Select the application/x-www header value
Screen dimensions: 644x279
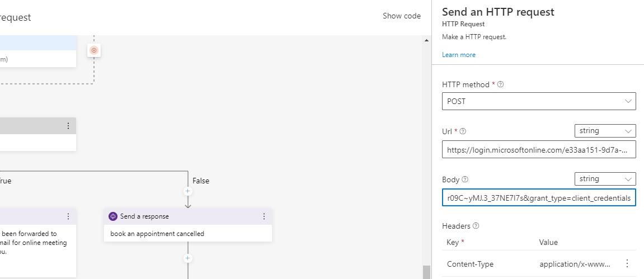point(575,264)
